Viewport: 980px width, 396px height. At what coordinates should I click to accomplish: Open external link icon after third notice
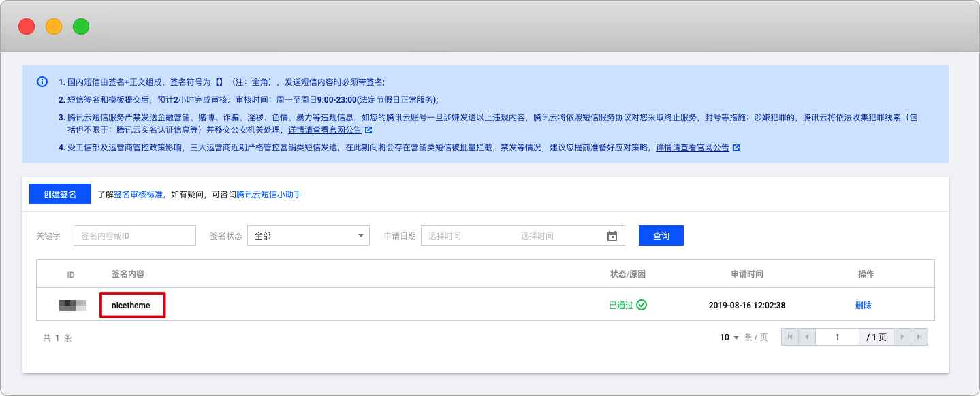pyautogui.click(x=368, y=130)
